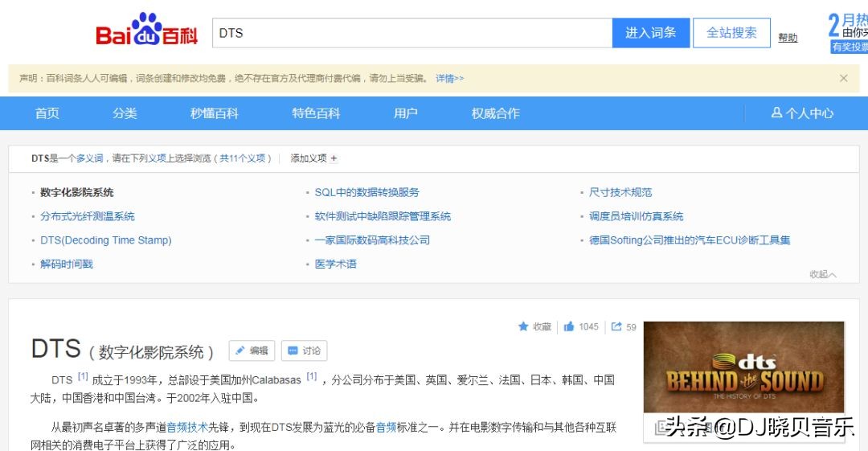This screenshot has height=451, width=868.
Task: Open 解码时间戳 meaning
Action: [67, 264]
